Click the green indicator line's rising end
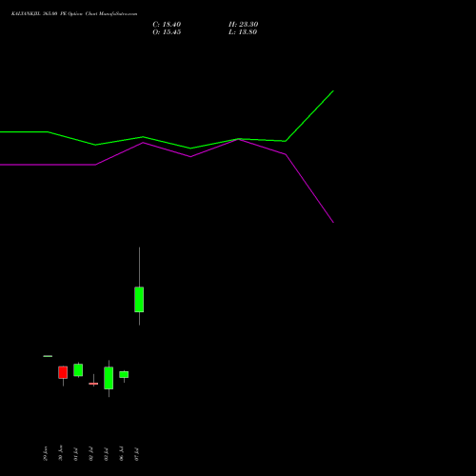Image resolution: width=476 pixels, height=476 pixels. pyautogui.click(x=333, y=91)
